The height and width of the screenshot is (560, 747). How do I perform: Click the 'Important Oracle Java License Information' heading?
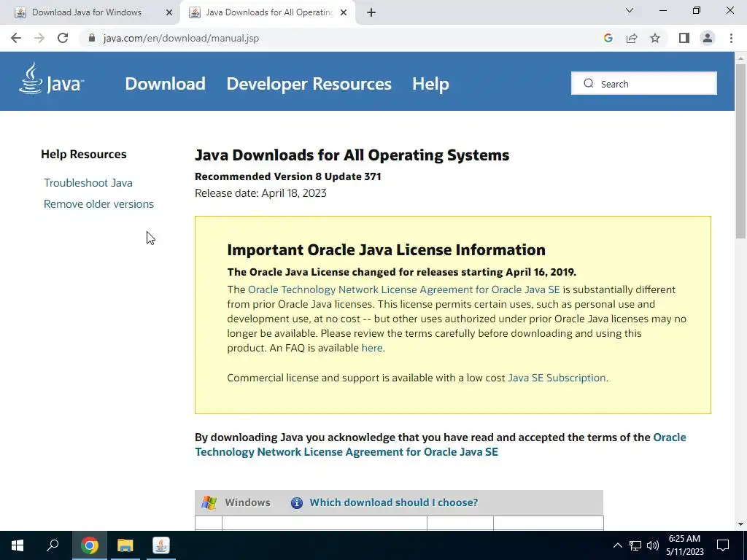[x=387, y=250]
